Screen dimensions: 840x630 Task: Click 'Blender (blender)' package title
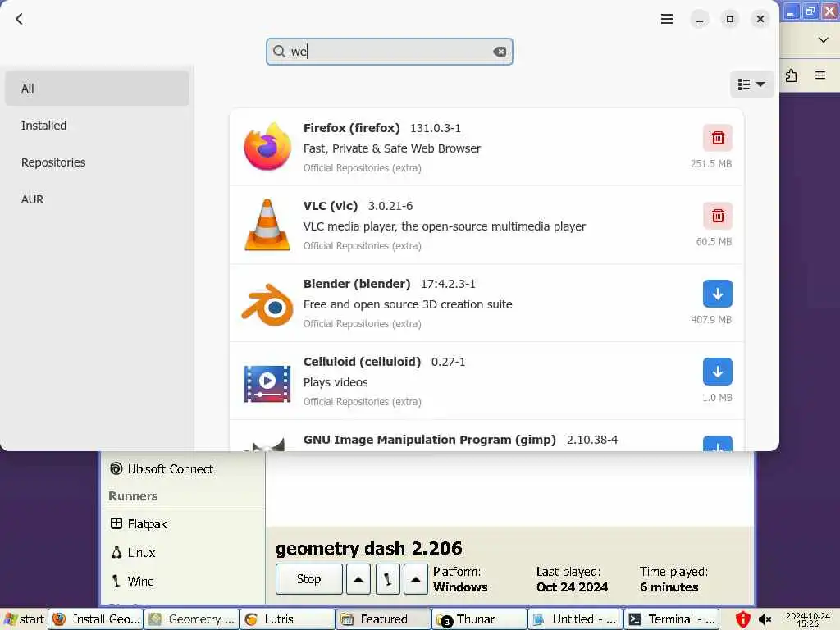point(357,284)
